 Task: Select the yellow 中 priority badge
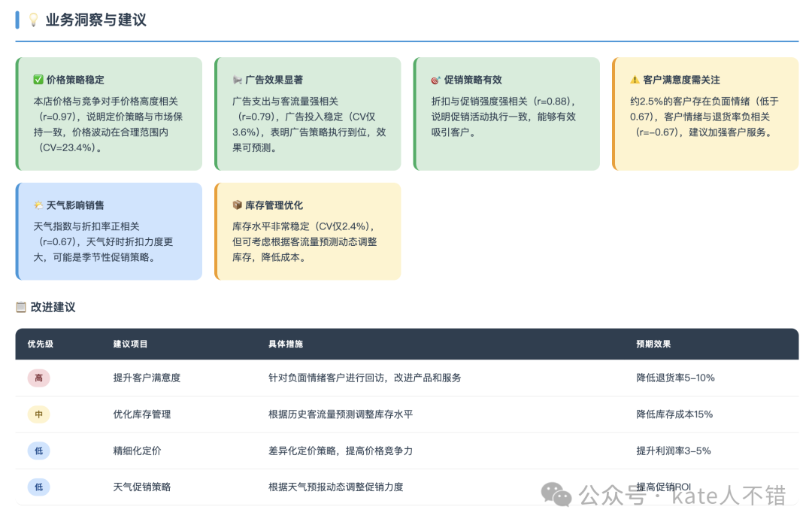(38, 414)
